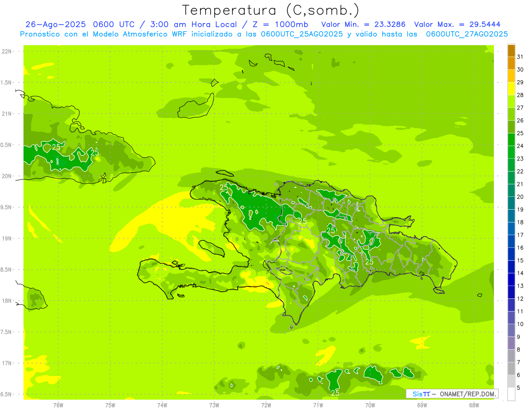Click the yellow swatch between 28 and 29

[x=511, y=89]
